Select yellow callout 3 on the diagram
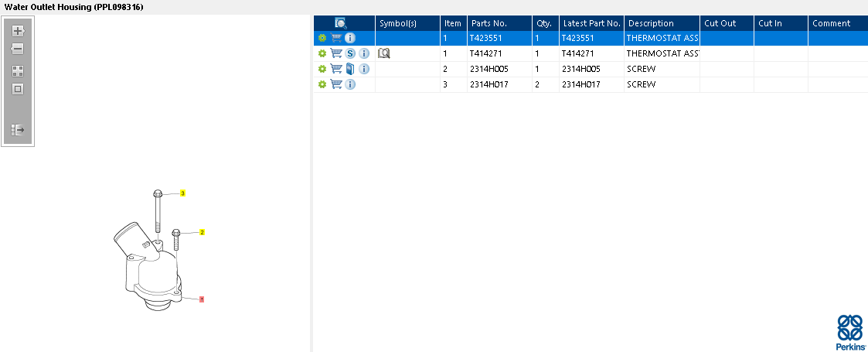This screenshot has height=352, width=868. click(182, 193)
